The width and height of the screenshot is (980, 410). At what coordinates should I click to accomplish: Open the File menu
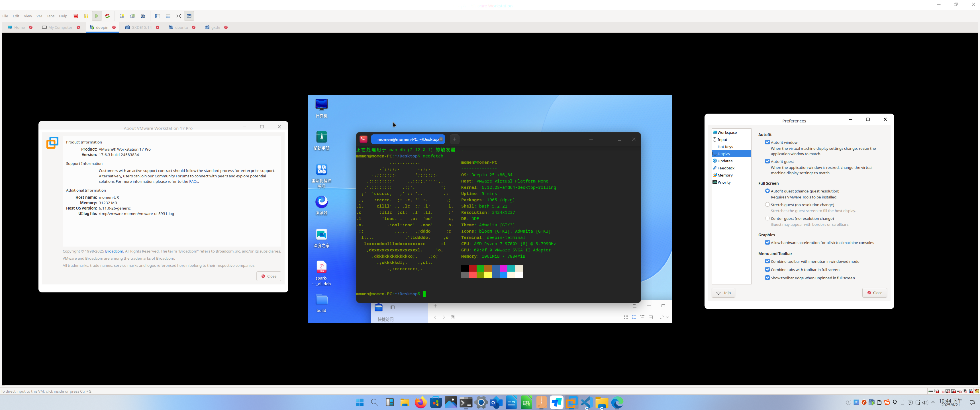coord(5,16)
